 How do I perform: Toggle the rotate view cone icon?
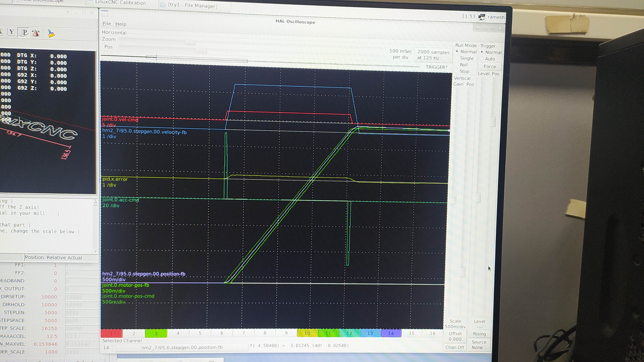click(36, 33)
